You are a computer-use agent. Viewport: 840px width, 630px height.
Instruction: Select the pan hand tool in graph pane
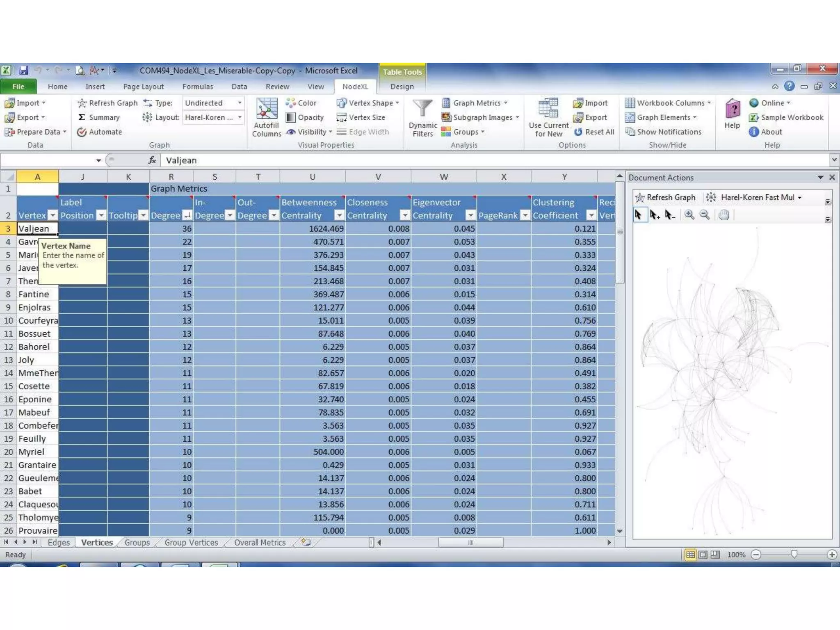click(724, 215)
